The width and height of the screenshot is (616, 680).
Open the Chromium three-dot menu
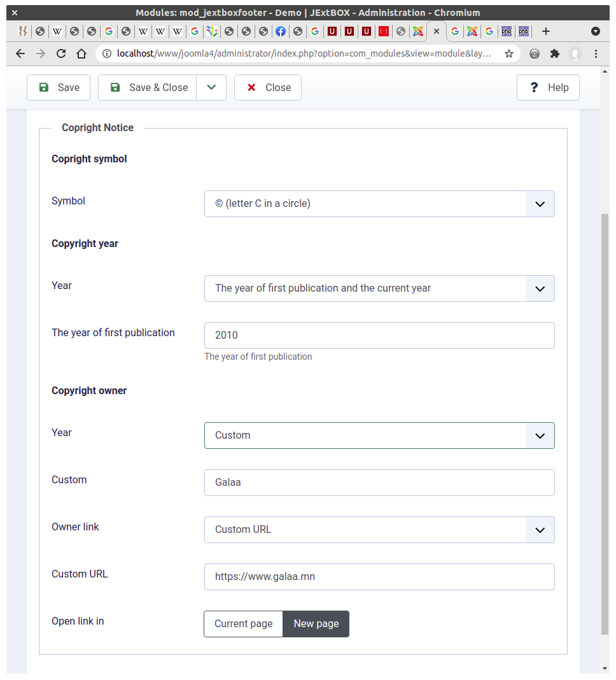point(596,53)
